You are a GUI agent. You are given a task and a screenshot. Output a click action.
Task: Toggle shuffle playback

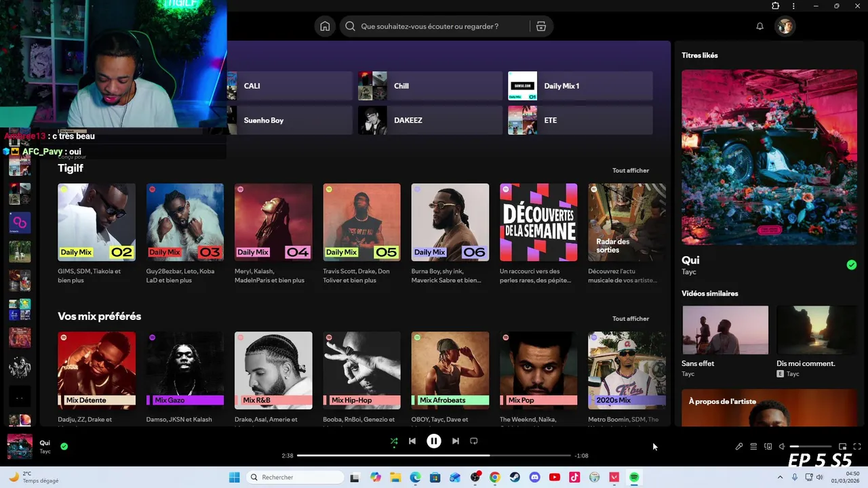pos(394,441)
